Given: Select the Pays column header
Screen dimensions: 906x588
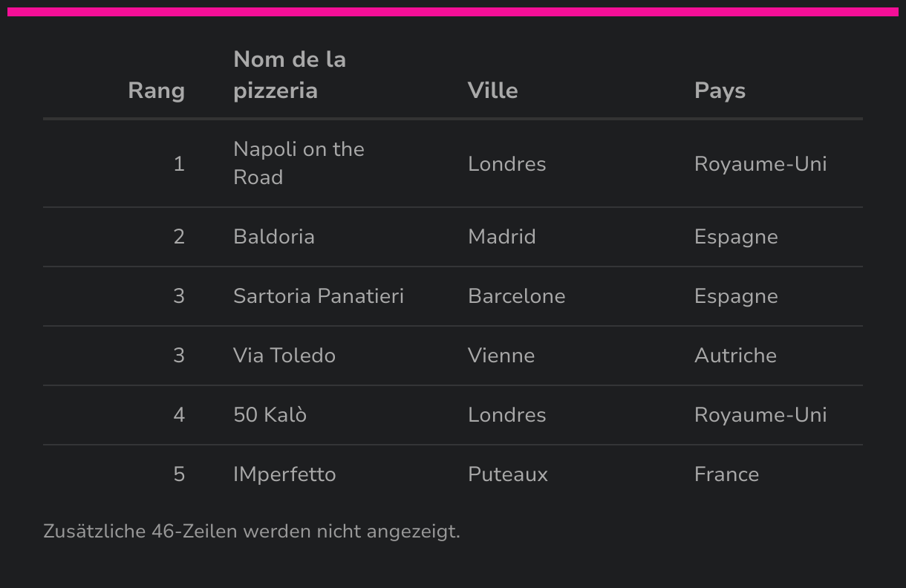Looking at the screenshot, I should pos(720,91).
